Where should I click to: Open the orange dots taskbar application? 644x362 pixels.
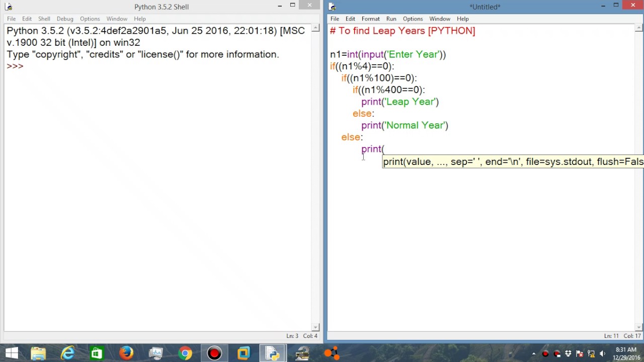coord(332,353)
